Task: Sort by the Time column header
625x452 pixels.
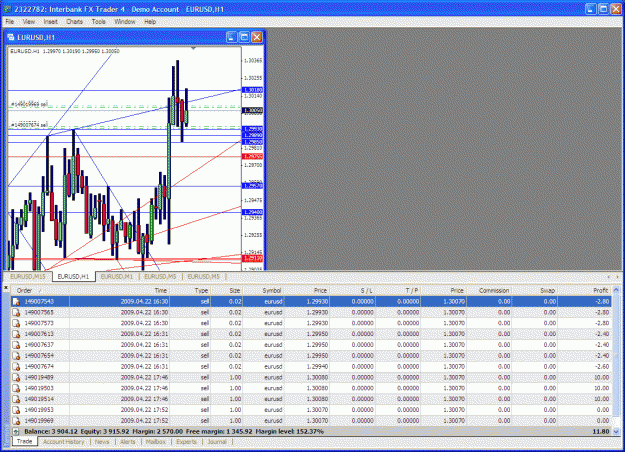Action: click(x=120, y=291)
